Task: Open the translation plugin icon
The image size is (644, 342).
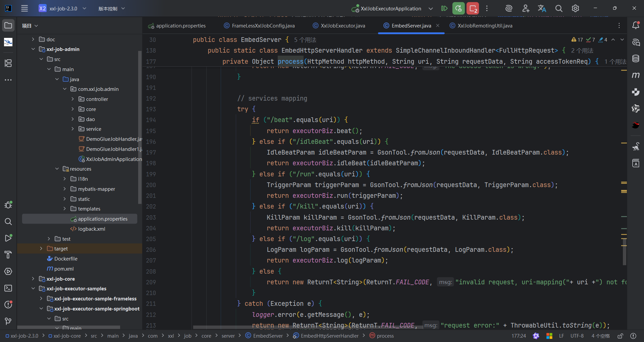Action: click(x=542, y=8)
